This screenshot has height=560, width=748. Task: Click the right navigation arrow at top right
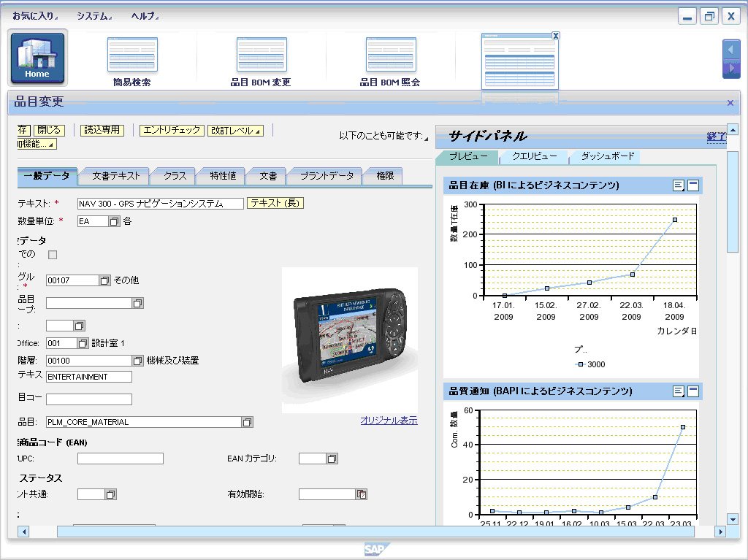point(731,69)
